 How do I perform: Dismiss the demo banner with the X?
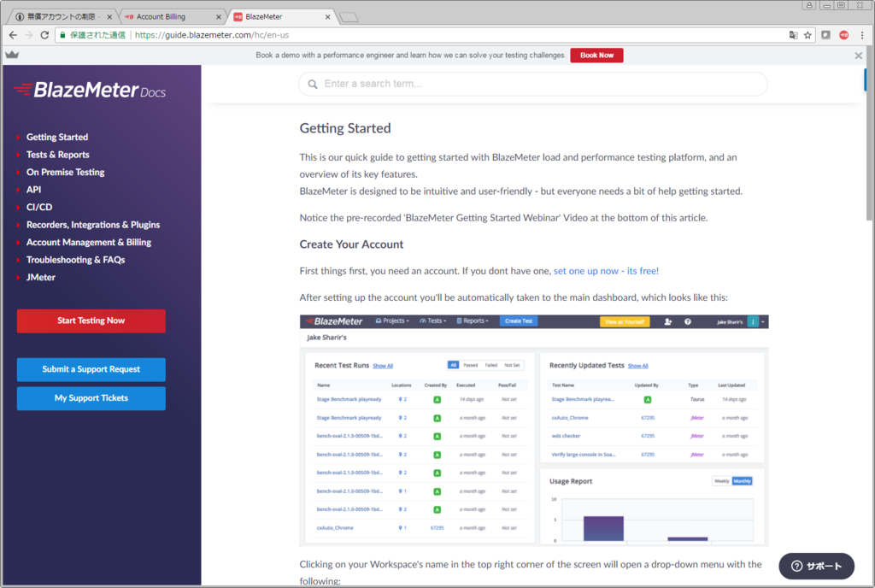[x=858, y=56]
